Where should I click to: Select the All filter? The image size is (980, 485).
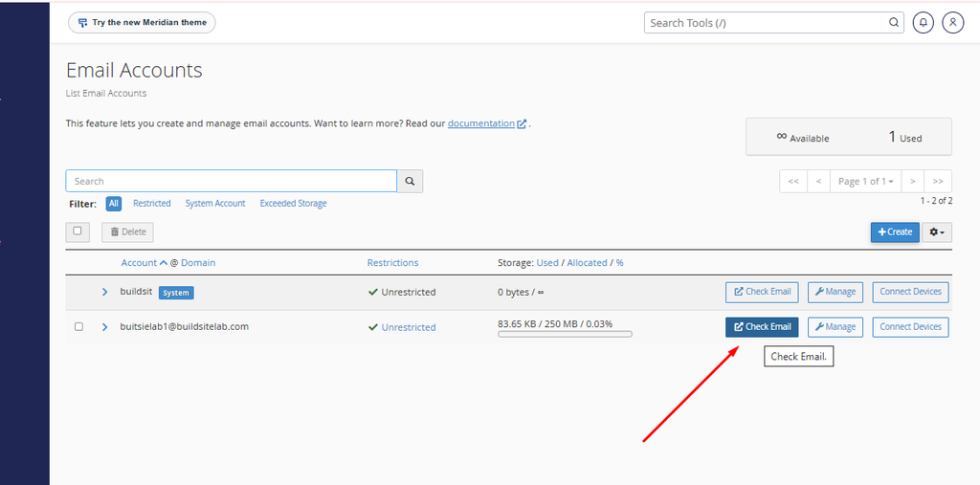113,203
